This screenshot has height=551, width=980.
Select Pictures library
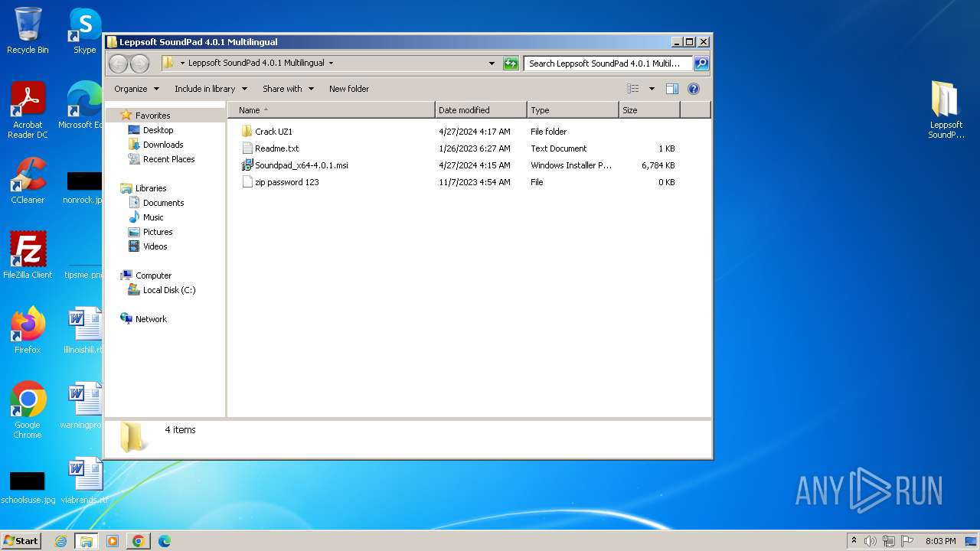click(158, 232)
